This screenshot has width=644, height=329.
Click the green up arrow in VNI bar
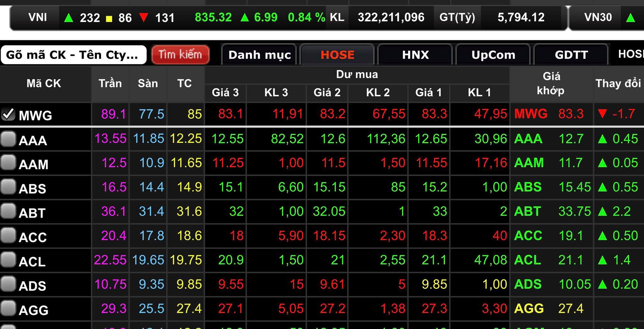pyautogui.click(x=68, y=18)
